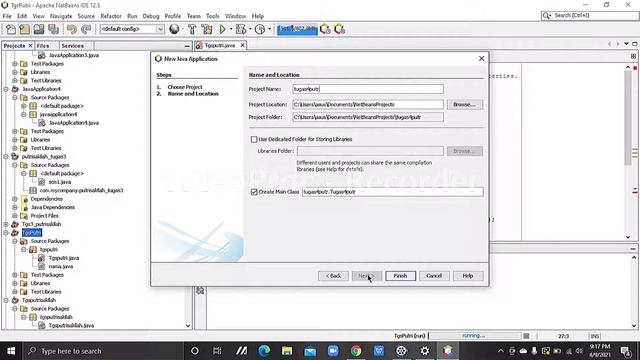The width and height of the screenshot is (640, 360).
Task: Close the New Java Application dialog
Action: [x=481, y=59]
